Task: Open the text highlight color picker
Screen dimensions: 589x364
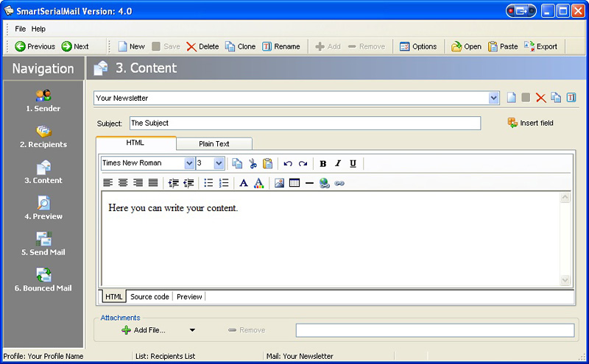Action: click(259, 183)
